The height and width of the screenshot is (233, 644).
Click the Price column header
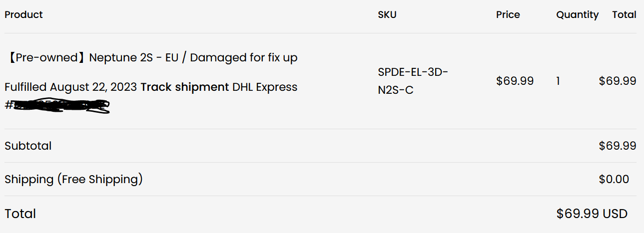(x=508, y=15)
